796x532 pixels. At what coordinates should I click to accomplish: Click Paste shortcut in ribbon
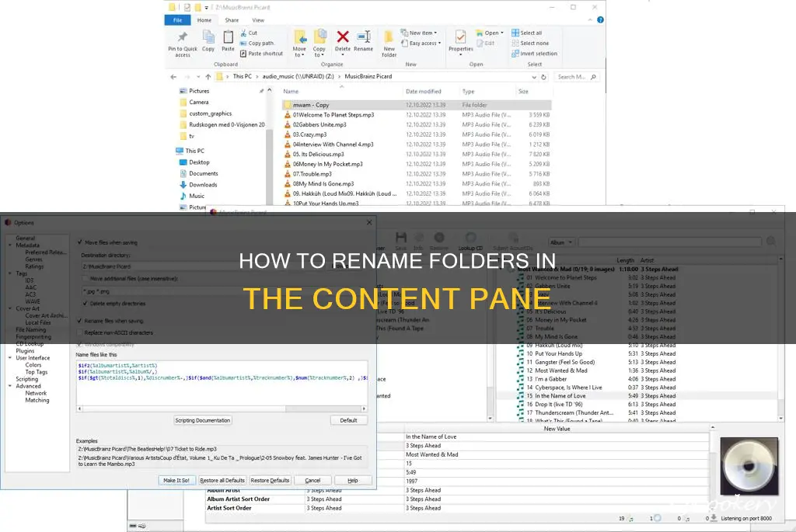tap(261, 54)
